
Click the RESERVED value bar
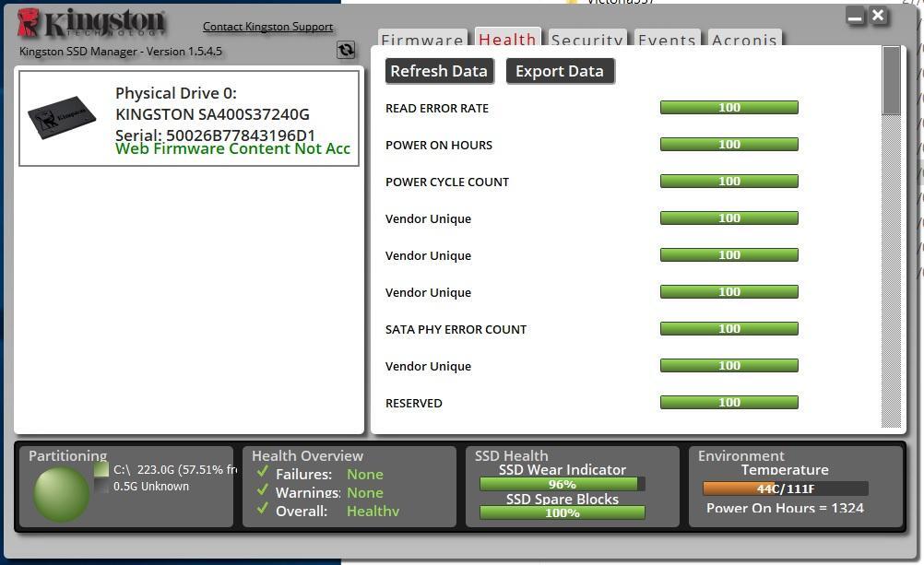tap(729, 403)
